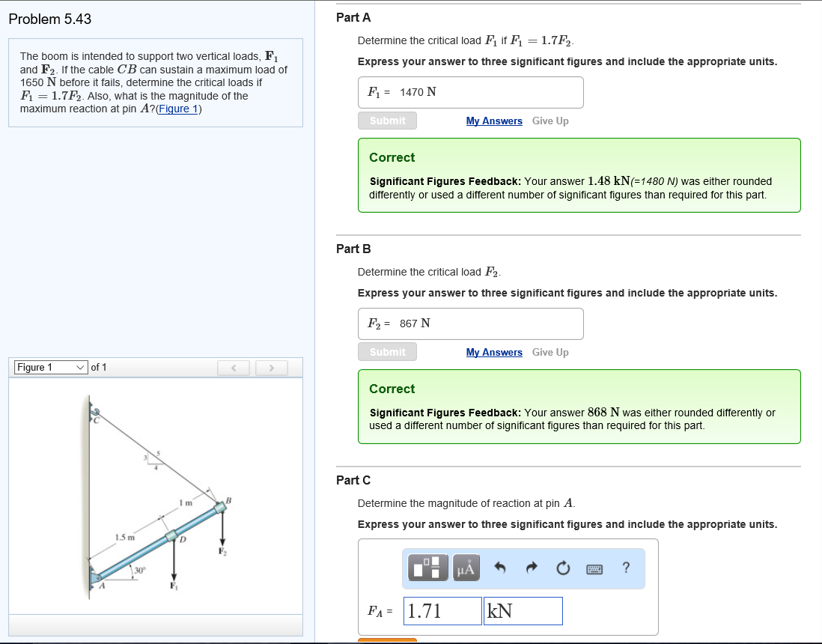
Task: Insert a math template in the equation editor
Action: point(427,568)
